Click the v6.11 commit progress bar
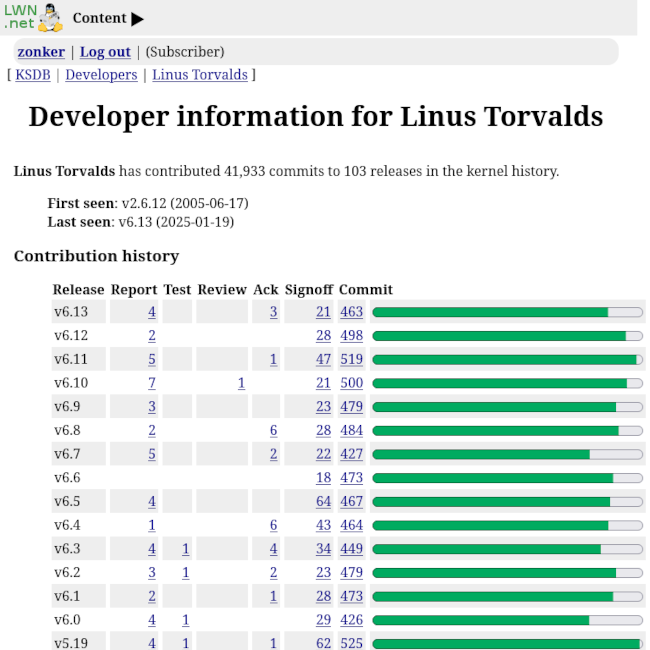 coord(507,359)
